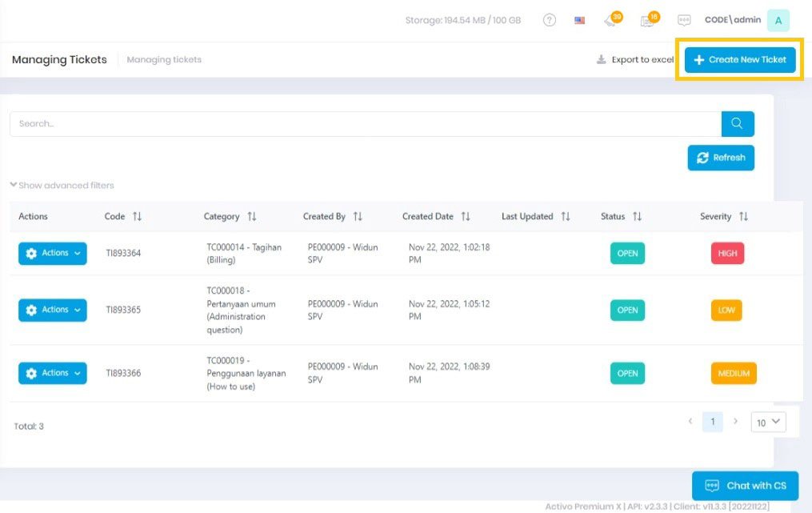Open the help icon in the top bar
The width and height of the screenshot is (812, 513).
pyautogui.click(x=549, y=20)
